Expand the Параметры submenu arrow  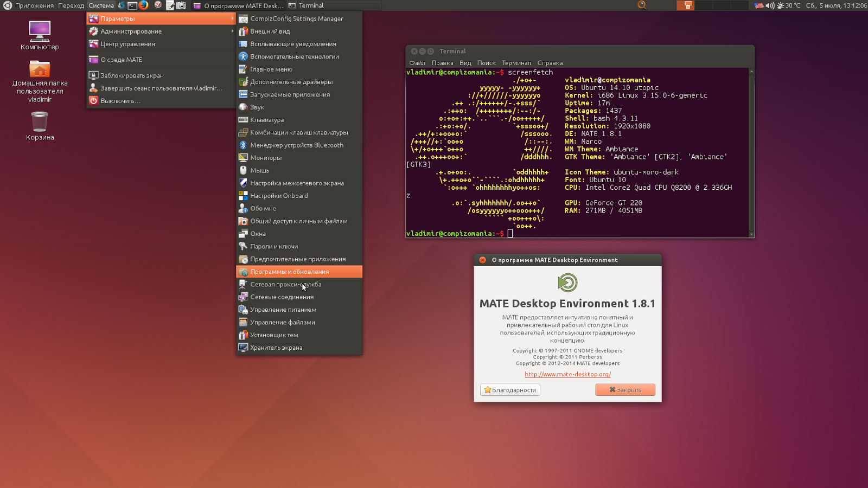233,18
